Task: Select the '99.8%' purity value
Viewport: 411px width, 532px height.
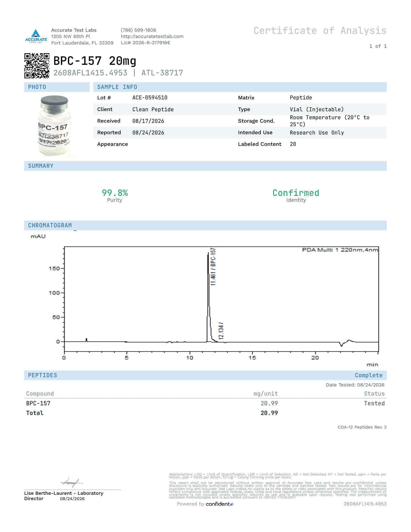Action: [115, 193]
